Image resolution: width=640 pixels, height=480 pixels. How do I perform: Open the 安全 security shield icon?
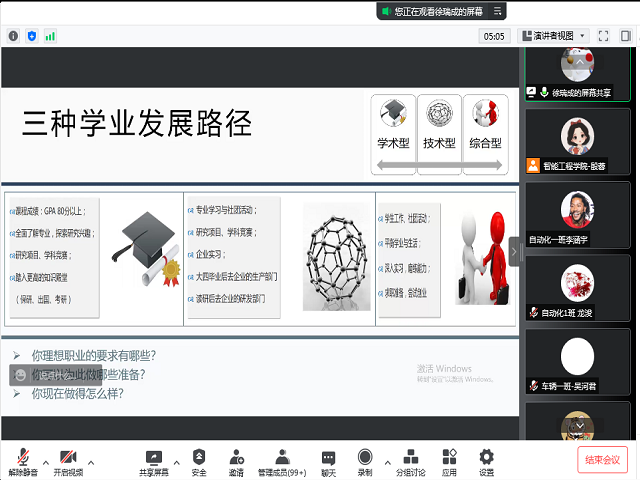(x=199, y=460)
